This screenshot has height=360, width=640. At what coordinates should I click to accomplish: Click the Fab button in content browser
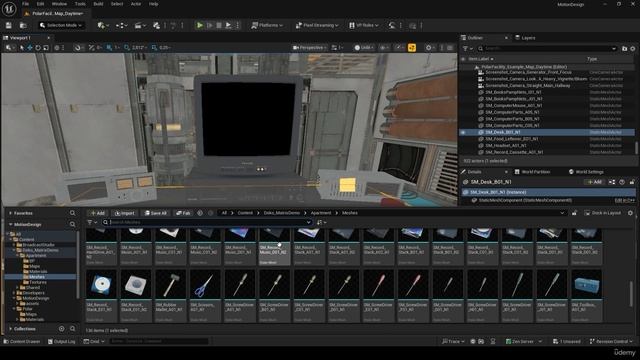tap(183, 213)
